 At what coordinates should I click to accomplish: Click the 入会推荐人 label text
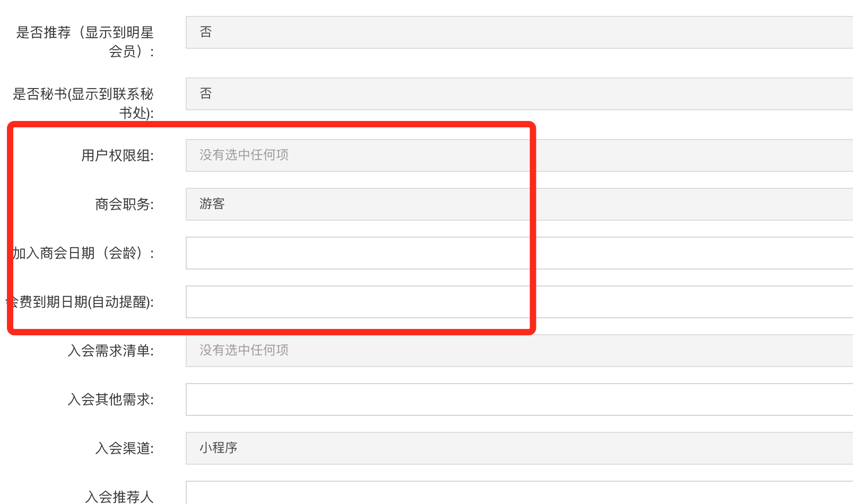[119, 497]
